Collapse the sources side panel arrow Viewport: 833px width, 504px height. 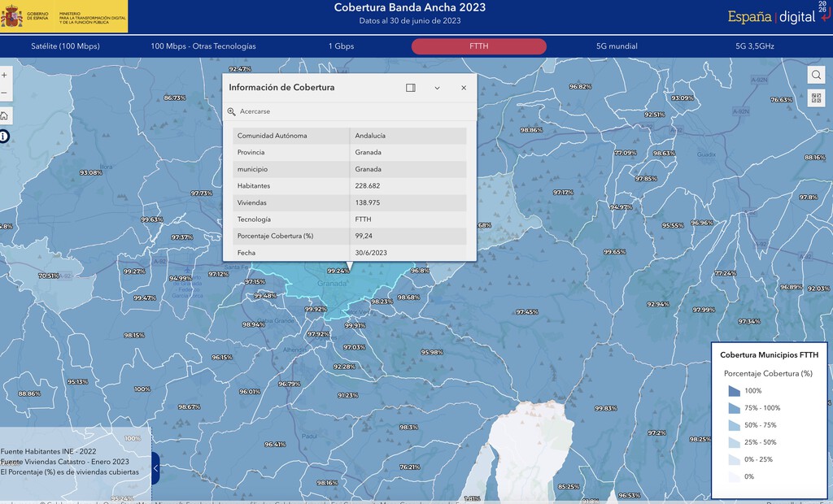155,468
